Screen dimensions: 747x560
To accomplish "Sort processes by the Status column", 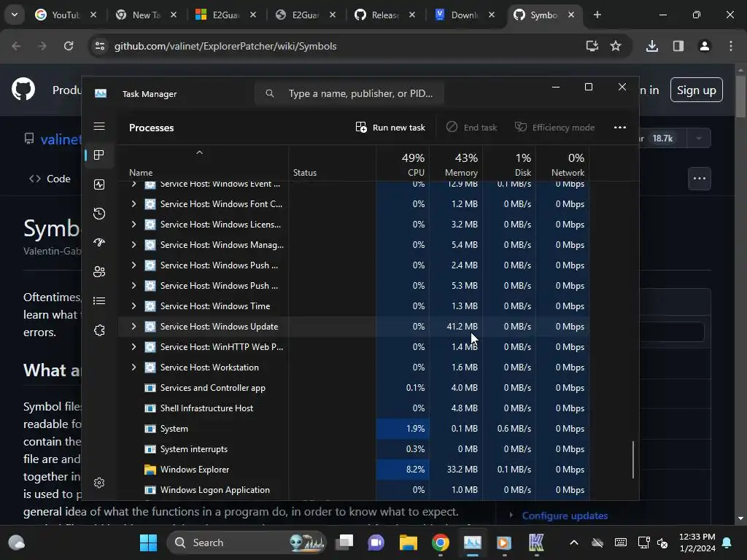I will tap(332, 163).
